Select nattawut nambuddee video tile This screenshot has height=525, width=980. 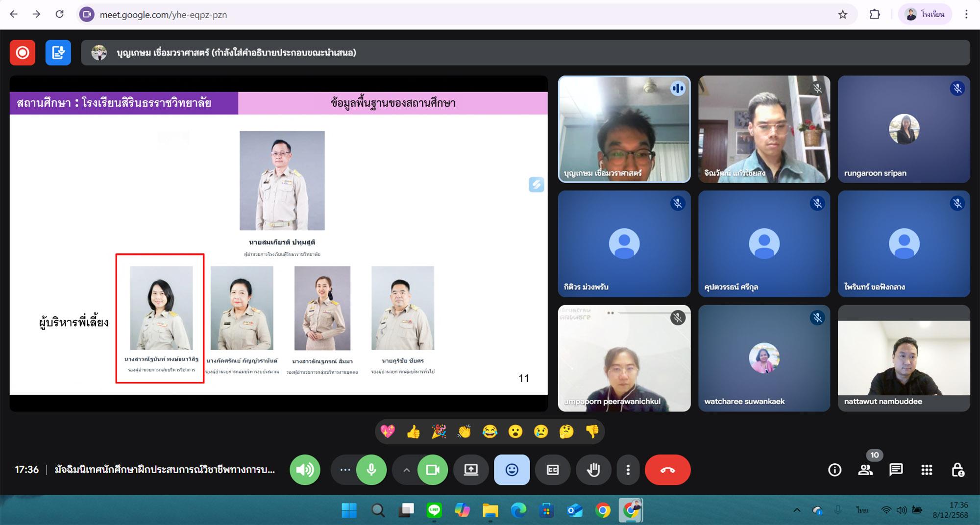click(904, 358)
